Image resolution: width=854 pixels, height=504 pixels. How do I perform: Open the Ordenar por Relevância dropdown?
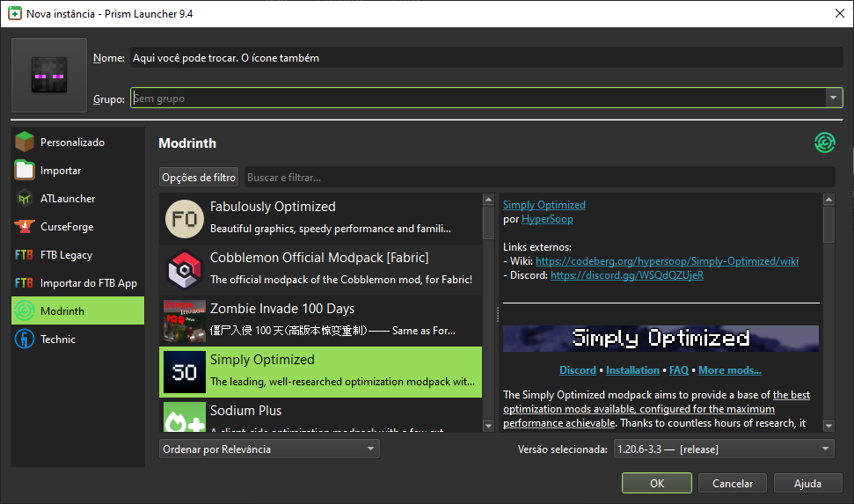pyautogui.click(x=269, y=449)
